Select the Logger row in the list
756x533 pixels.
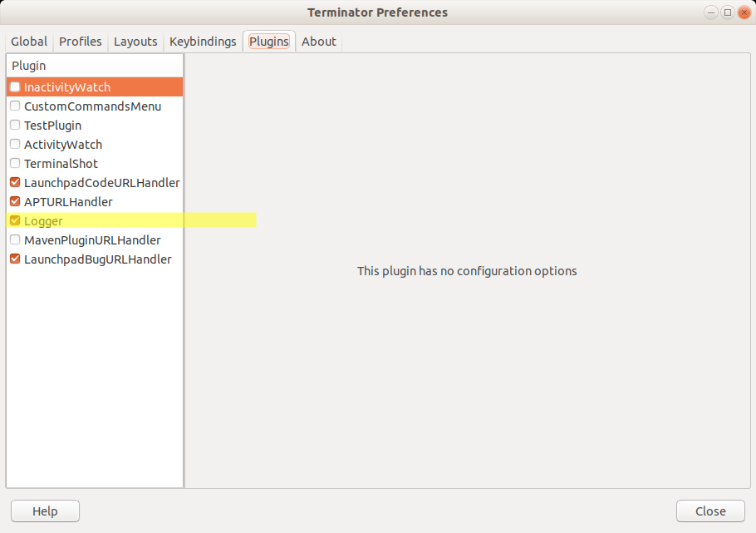pyautogui.click(x=100, y=220)
